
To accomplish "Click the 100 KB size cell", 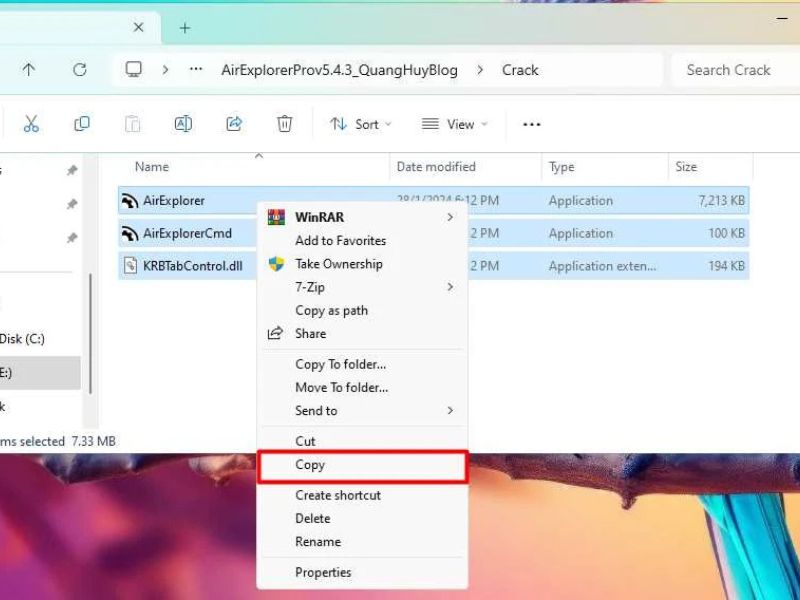I will [727, 233].
